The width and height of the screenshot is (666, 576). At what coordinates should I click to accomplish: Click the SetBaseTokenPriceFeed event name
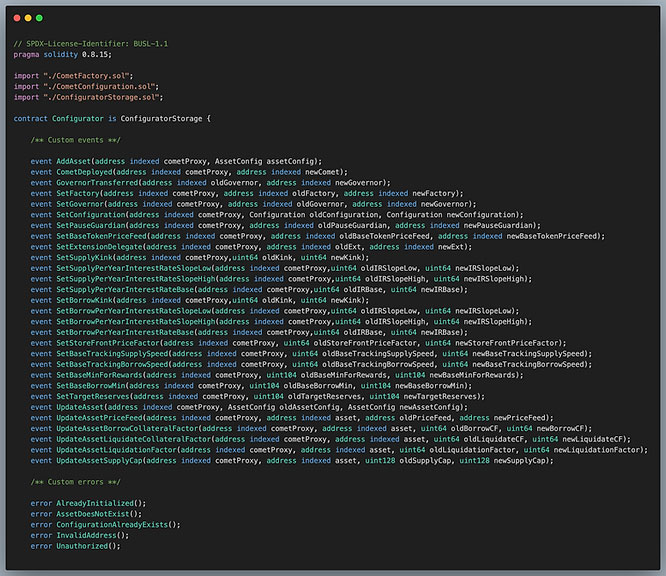(101, 236)
